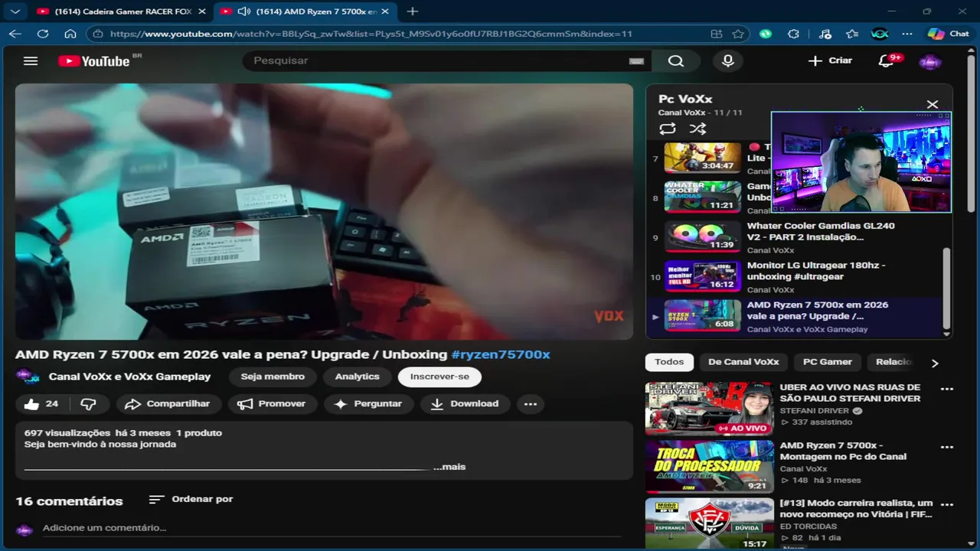This screenshot has width=980, height=551.
Task: Open options menu for Montagem no Pc video
Action: pos(947,447)
